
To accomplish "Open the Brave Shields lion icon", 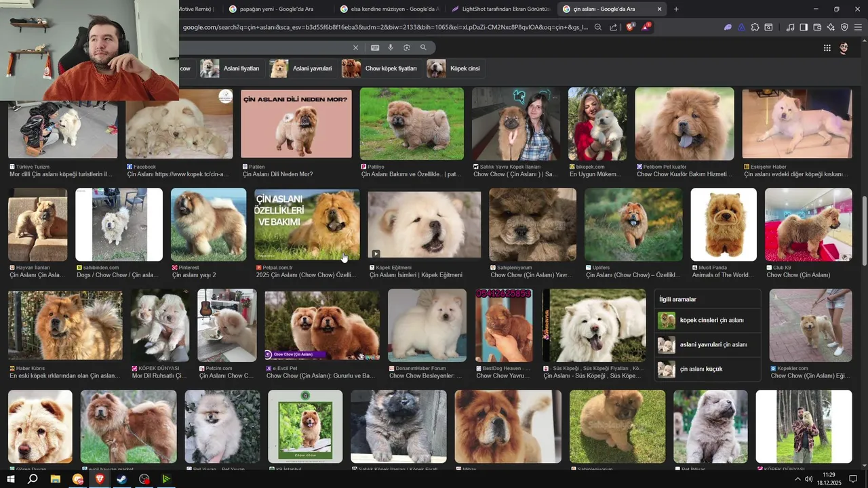I will tap(631, 27).
